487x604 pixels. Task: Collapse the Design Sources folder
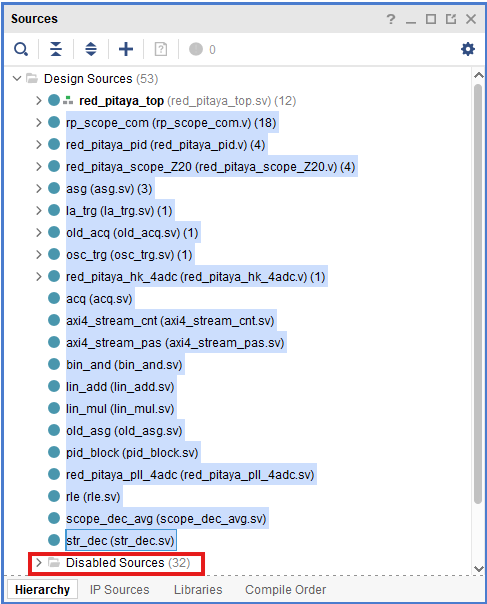point(17,79)
